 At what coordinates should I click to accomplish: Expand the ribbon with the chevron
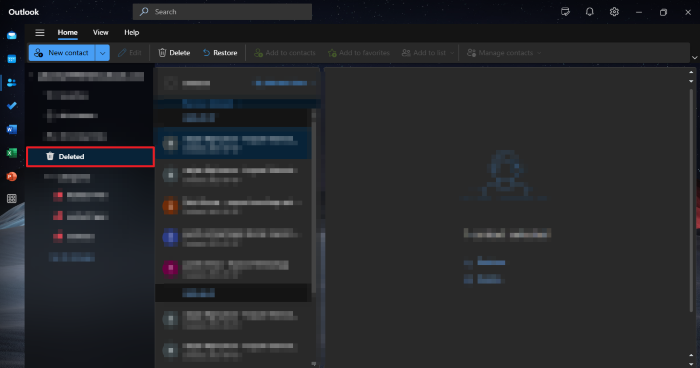694,58
